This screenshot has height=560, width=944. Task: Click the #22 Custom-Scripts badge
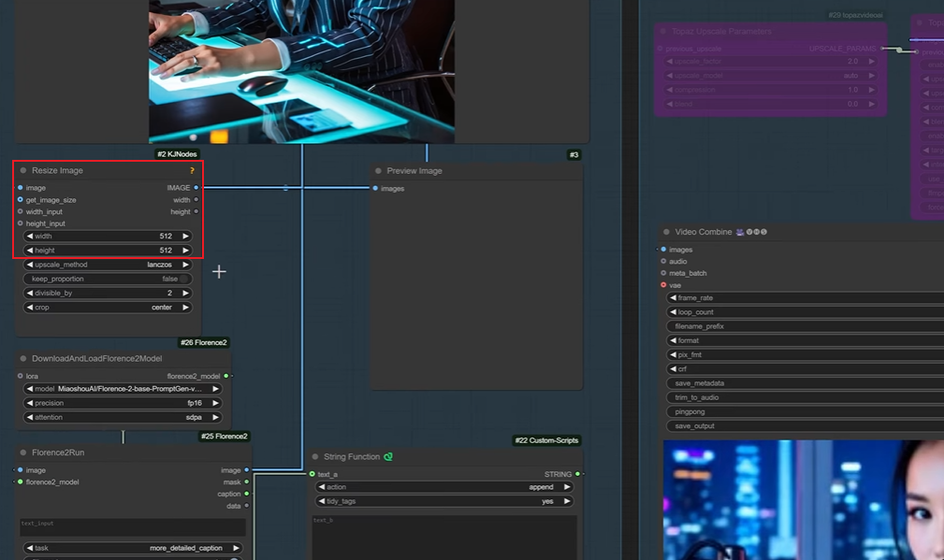pyautogui.click(x=546, y=440)
